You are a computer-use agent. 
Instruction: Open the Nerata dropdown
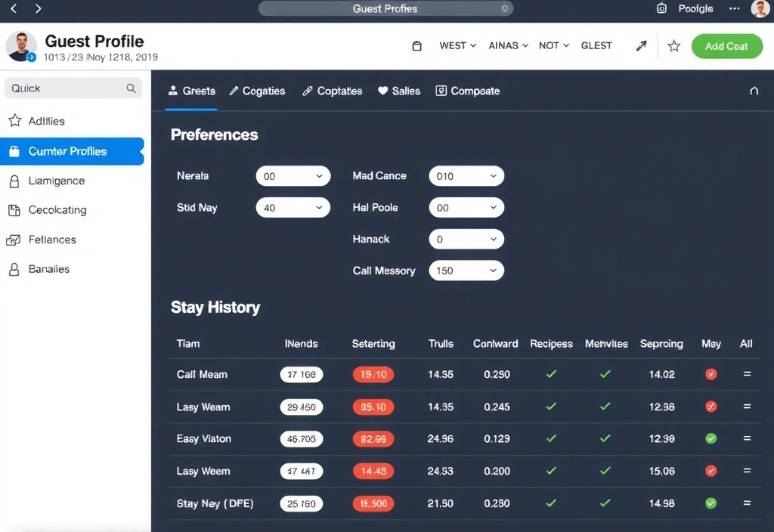pyautogui.click(x=293, y=175)
